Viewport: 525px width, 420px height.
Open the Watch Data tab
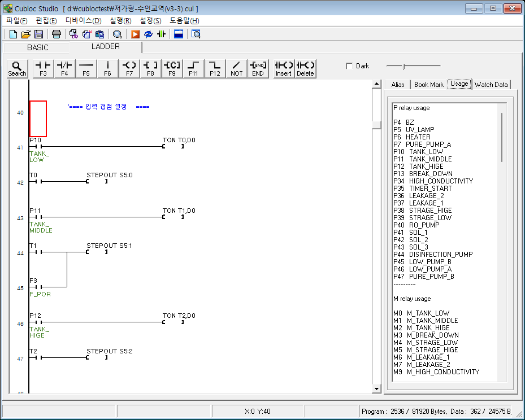click(x=491, y=84)
